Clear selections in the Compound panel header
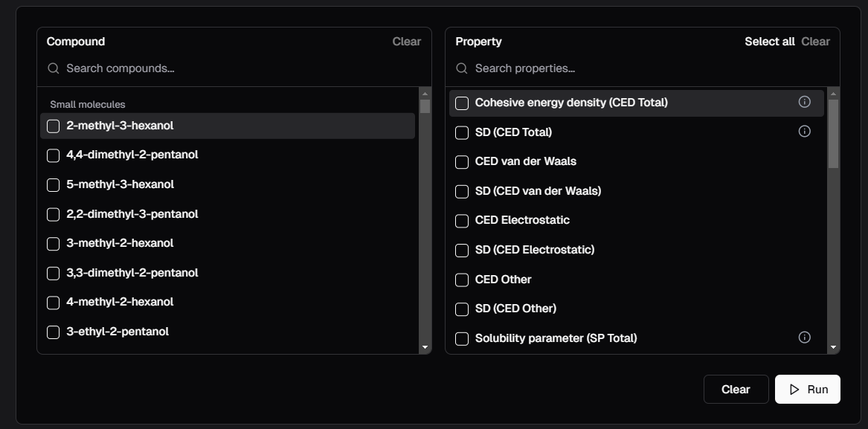868x429 pixels. click(406, 42)
